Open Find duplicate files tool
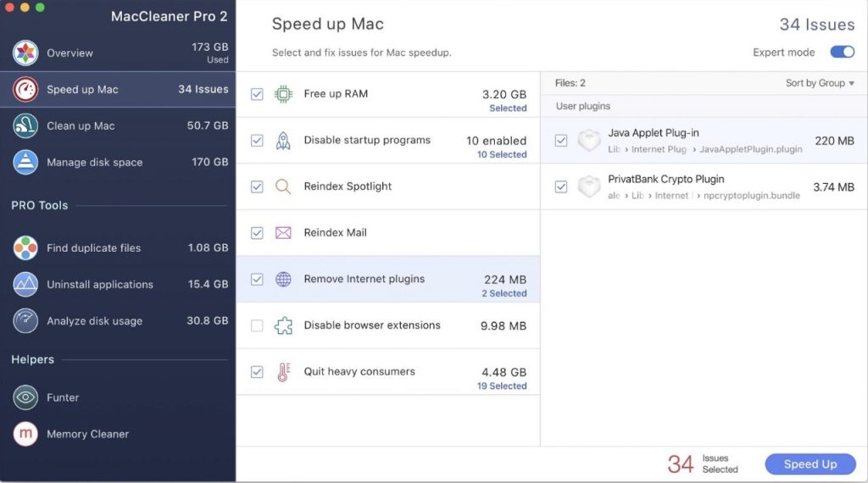The image size is (868, 483). 118,248
